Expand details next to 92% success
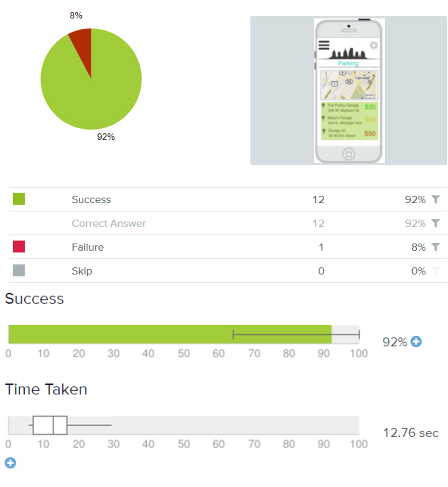The width and height of the screenshot is (448, 487). 416,342
